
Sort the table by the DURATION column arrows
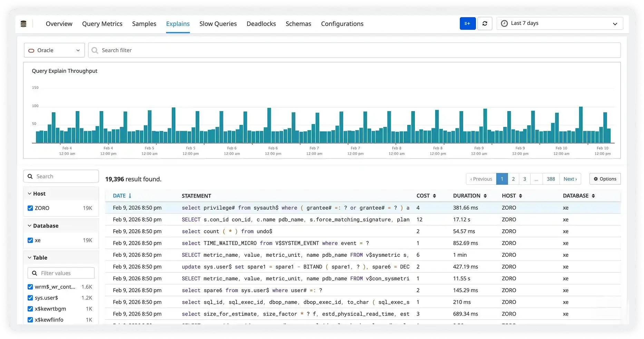pyautogui.click(x=485, y=196)
